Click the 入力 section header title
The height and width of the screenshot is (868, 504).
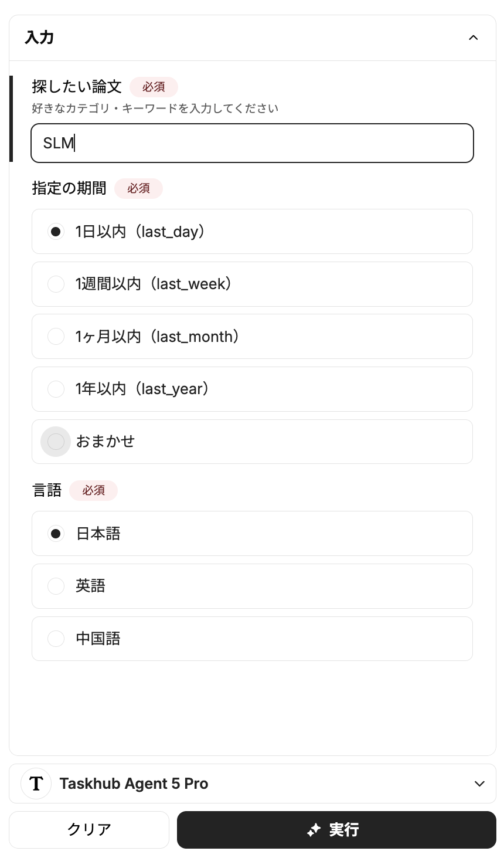[x=40, y=38]
